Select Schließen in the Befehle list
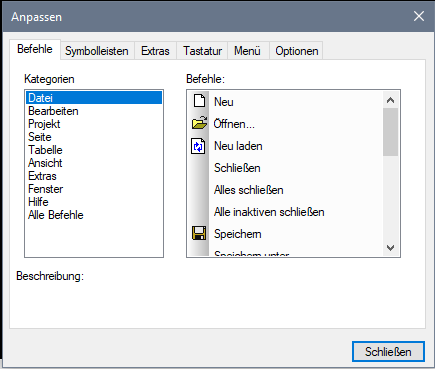 pos(237,168)
